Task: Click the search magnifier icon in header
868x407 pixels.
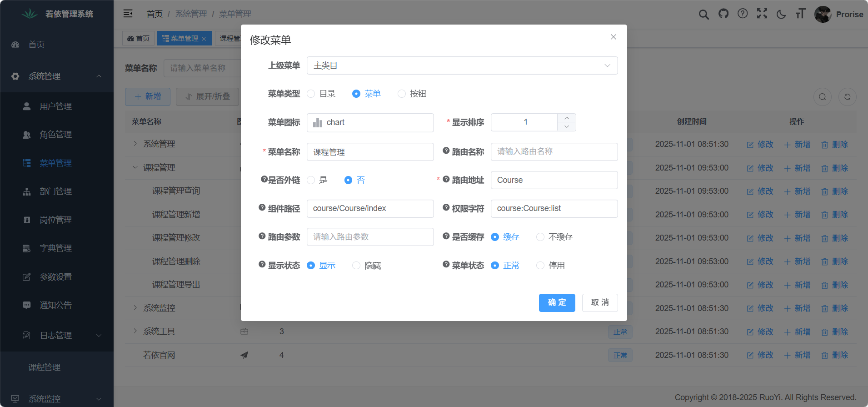Action: pyautogui.click(x=703, y=14)
